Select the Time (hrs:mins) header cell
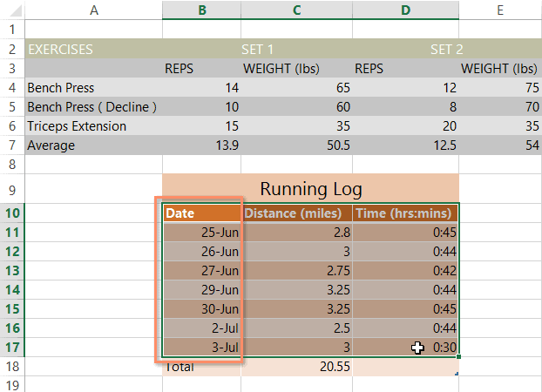542x392 pixels. coord(404,213)
